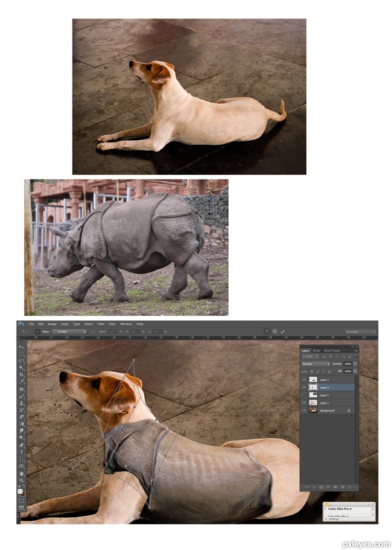The width and height of the screenshot is (392, 550).
Task: Create a new layer from panel bottom
Action: tap(342, 487)
